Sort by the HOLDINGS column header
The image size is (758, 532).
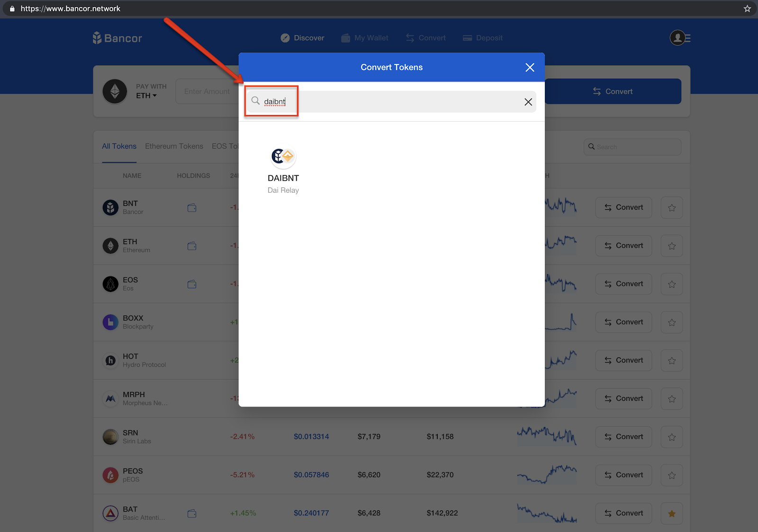pos(193,176)
